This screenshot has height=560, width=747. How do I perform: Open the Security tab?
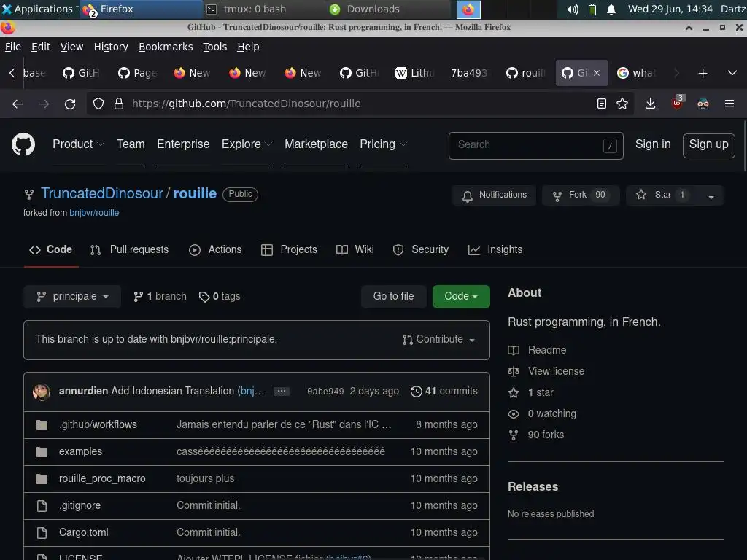[421, 249]
